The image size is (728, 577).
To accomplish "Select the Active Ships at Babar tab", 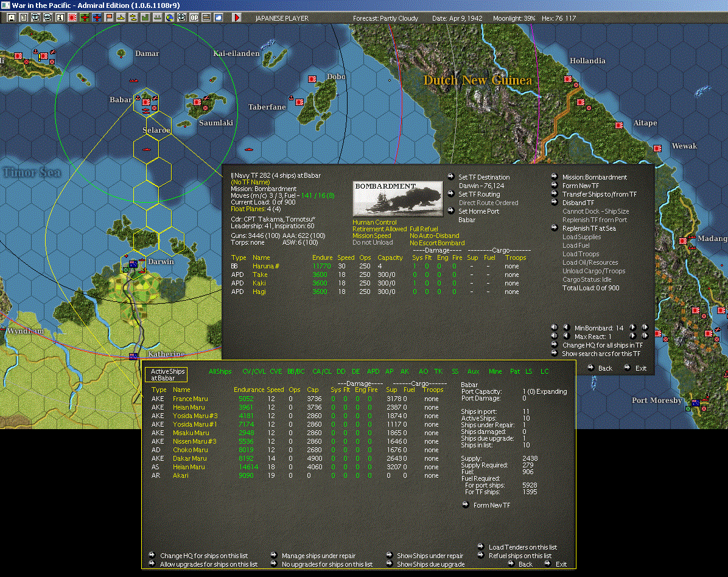I will tap(167, 374).
